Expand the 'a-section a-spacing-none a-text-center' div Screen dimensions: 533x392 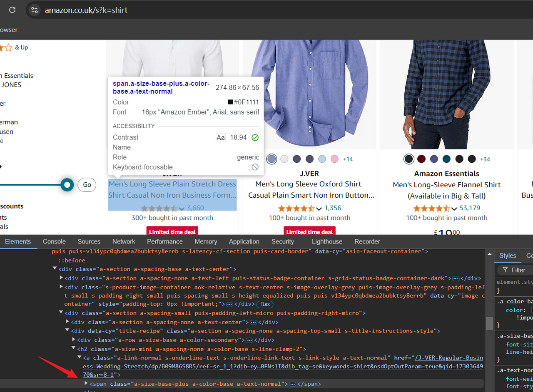(67, 322)
